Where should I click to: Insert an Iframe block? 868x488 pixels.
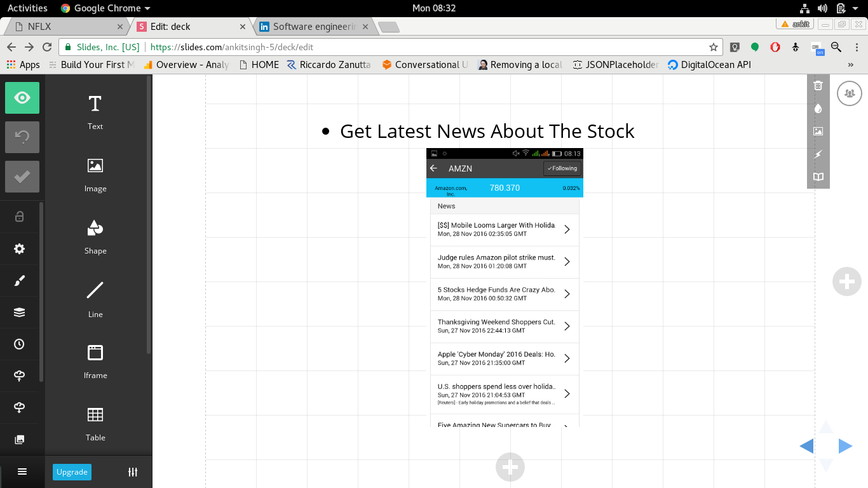pos(95,361)
